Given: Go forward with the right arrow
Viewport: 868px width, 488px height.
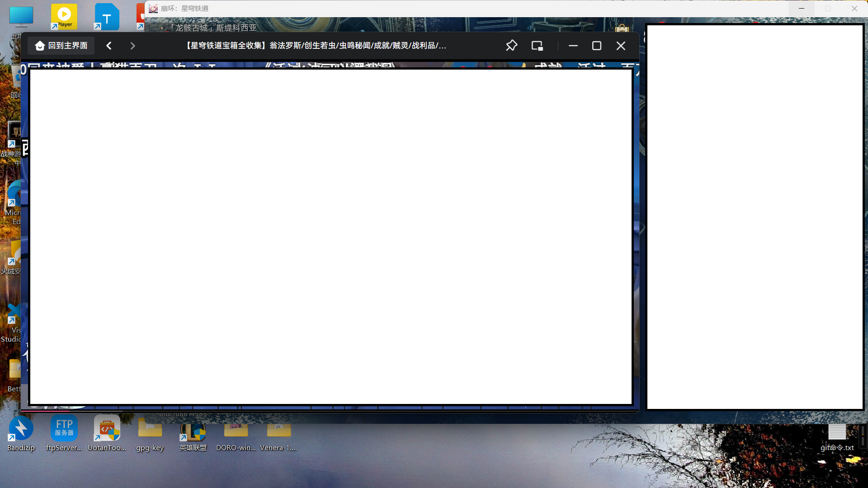Looking at the screenshot, I should [132, 46].
